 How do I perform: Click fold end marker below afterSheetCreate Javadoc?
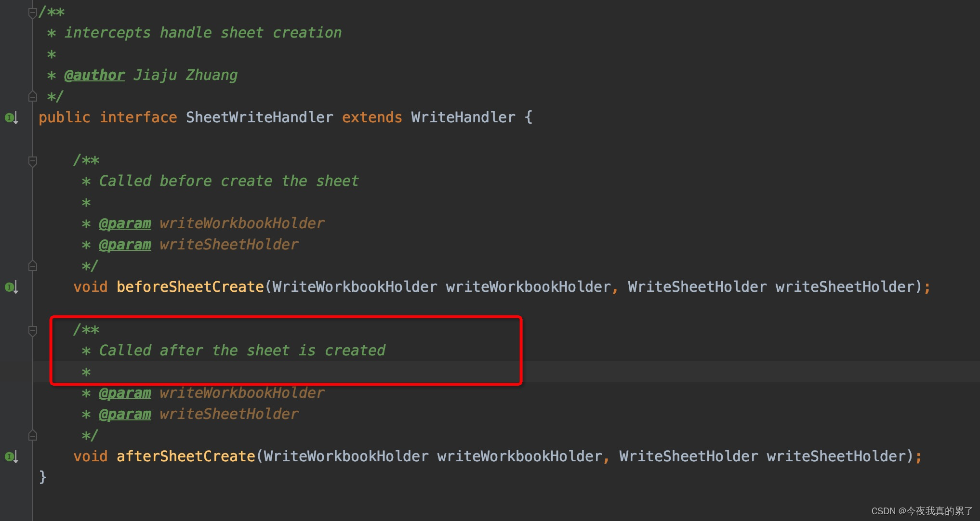click(33, 435)
